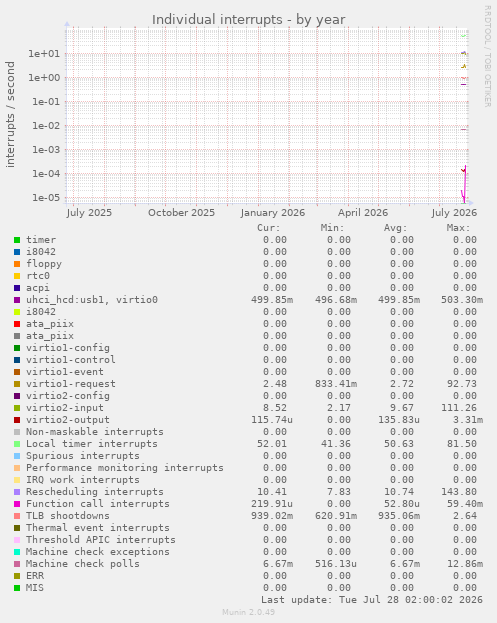Click the TLB shootdowns color swatch

click(17, 516)
